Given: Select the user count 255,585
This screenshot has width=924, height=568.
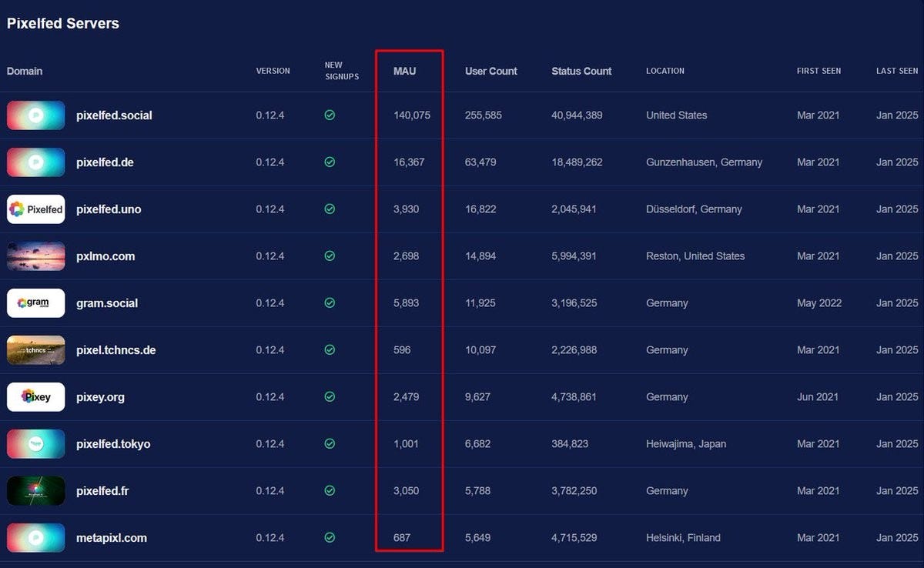Looking at the screenshot, I should (x=484, y=115).
